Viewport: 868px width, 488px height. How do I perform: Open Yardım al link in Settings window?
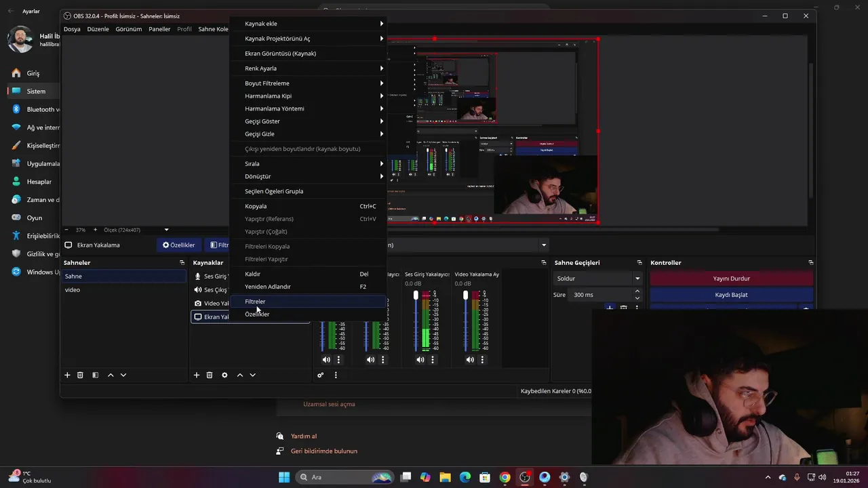(304, 436)
